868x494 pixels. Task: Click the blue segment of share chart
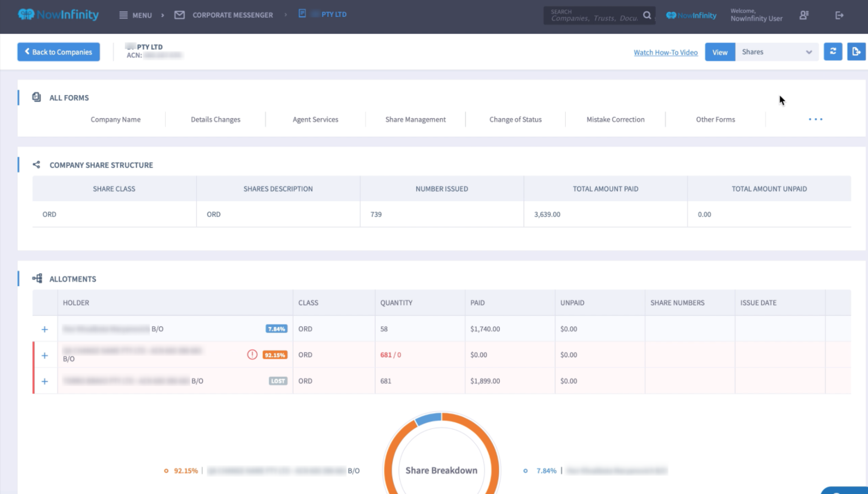428,419
